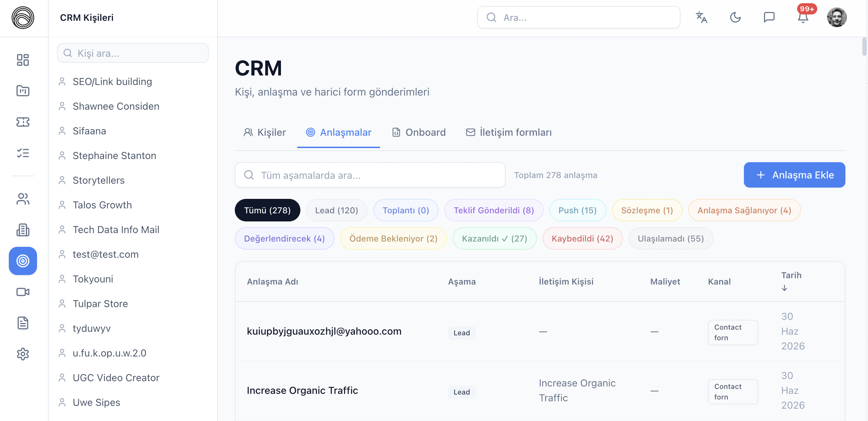Click the language translate icon
The height and width of the screenshot is (421, 868).
click(x=702, y=17)
